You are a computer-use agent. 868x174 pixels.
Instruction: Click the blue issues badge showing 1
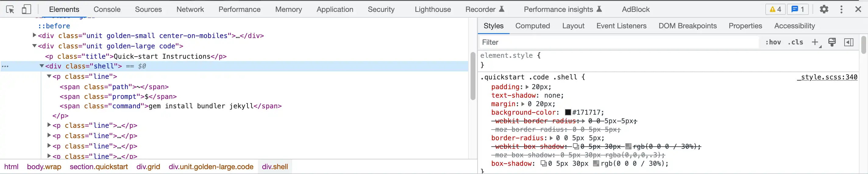(798, 9)
